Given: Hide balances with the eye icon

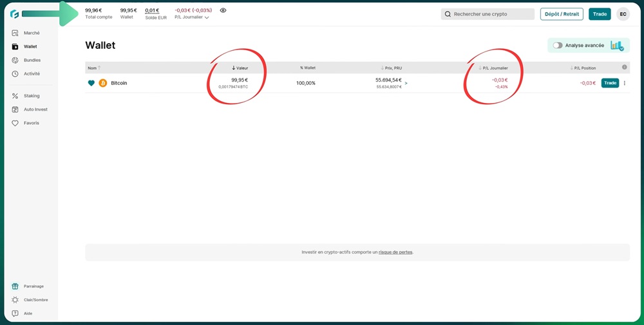Looking at the screenshot, I should point(223,10).
